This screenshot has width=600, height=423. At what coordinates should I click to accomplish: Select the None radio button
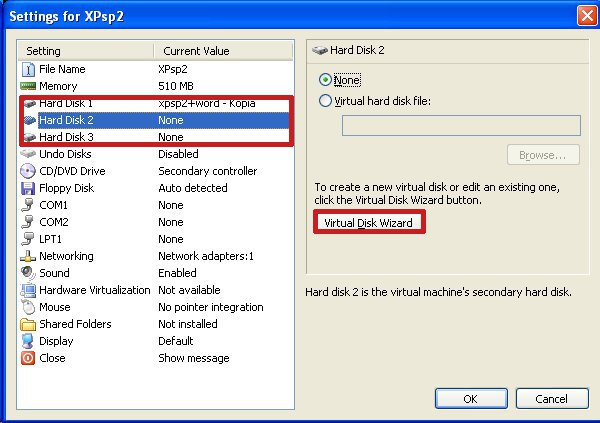point(325,80)
